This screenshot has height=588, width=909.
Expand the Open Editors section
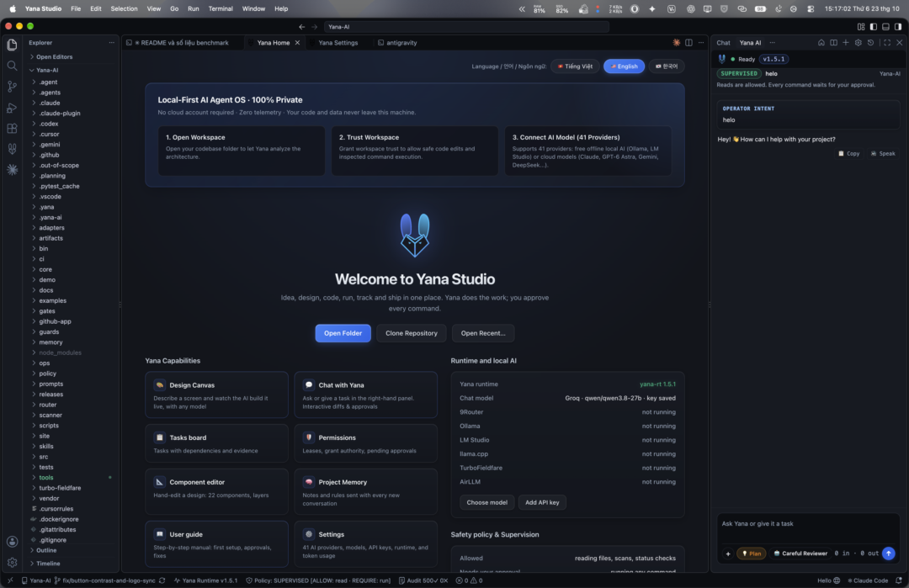click(71, 56)
